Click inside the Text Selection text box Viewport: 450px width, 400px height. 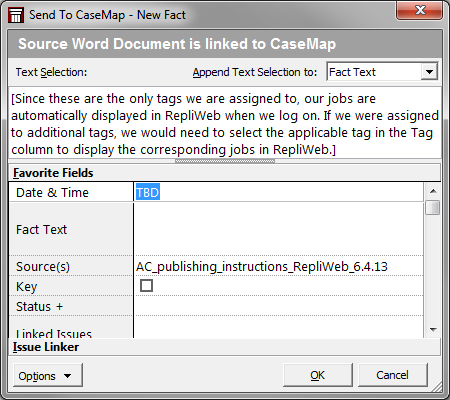pos(225,123)
